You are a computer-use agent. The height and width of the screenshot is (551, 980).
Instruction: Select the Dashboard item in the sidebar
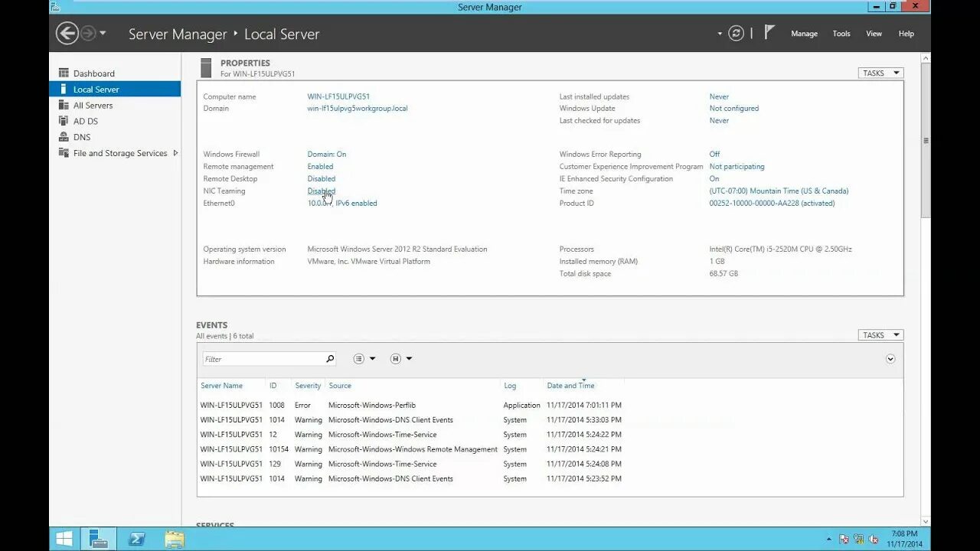[x=93, y=73]
